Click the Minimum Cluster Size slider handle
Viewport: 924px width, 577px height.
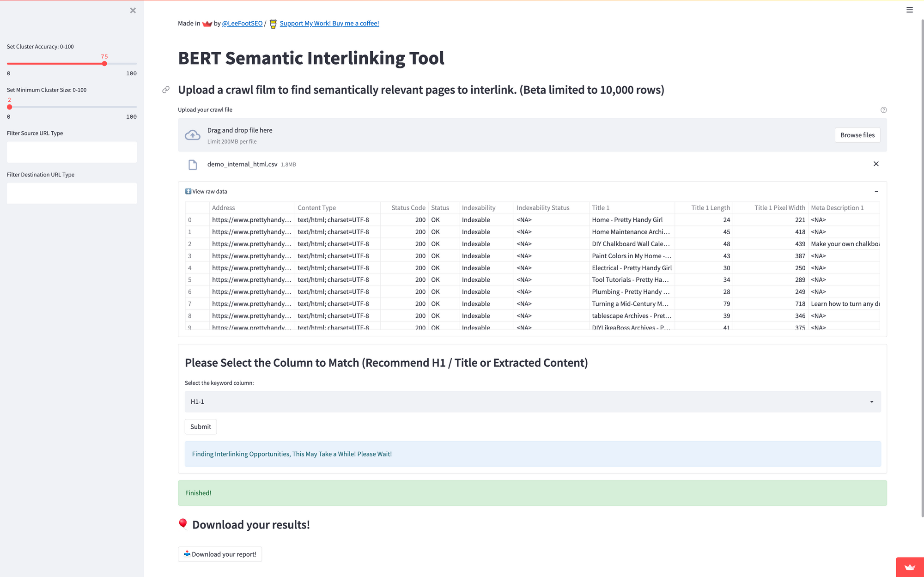pos(10,107)
